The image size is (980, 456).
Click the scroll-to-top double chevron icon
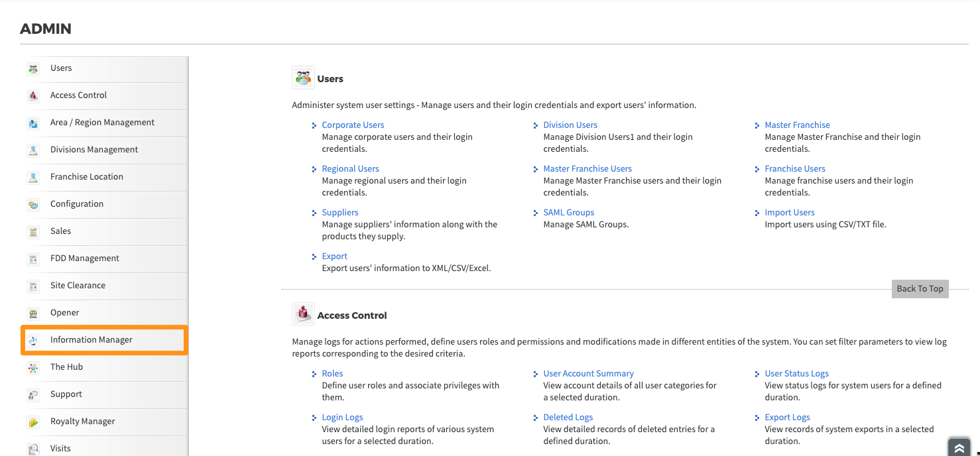click(959, 448)
